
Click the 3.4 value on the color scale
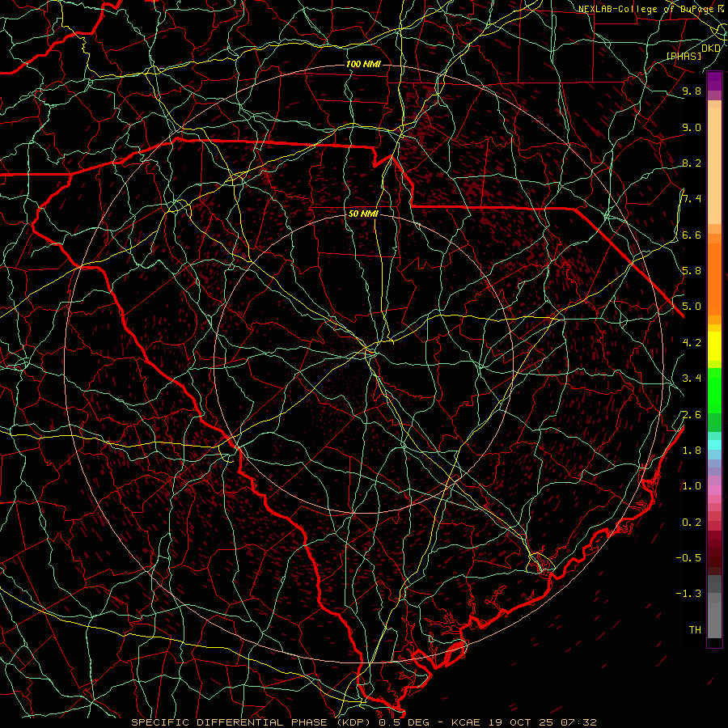coord(692,378)
